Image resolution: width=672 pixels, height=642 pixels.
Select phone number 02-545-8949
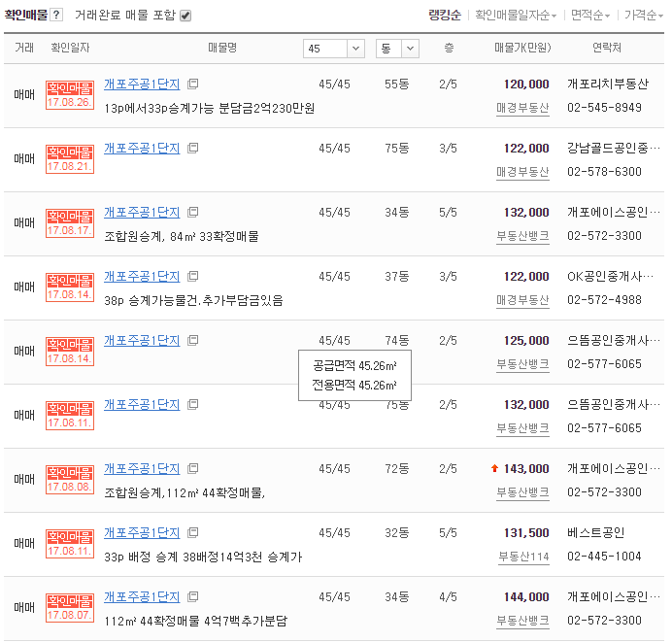pos(604,108)
